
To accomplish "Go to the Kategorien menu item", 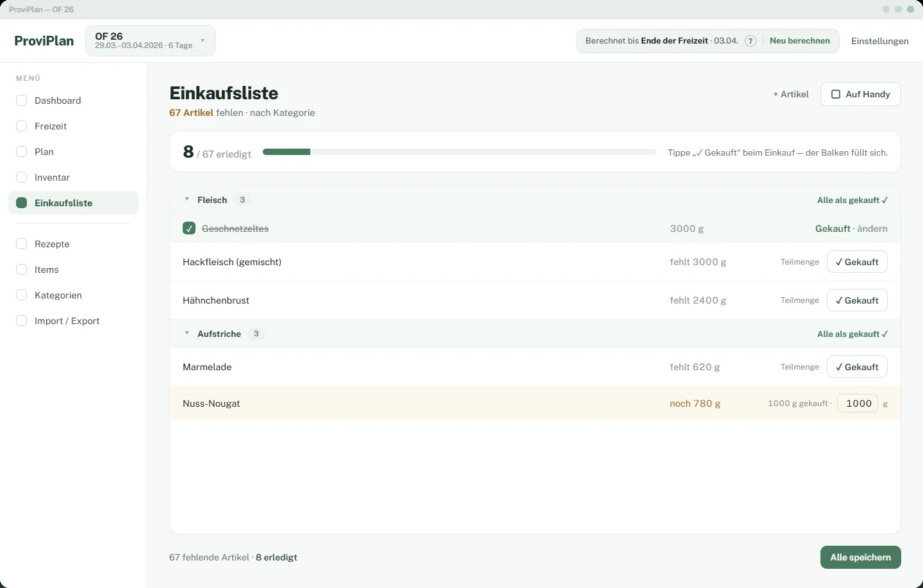I will [x=73, y=295].
